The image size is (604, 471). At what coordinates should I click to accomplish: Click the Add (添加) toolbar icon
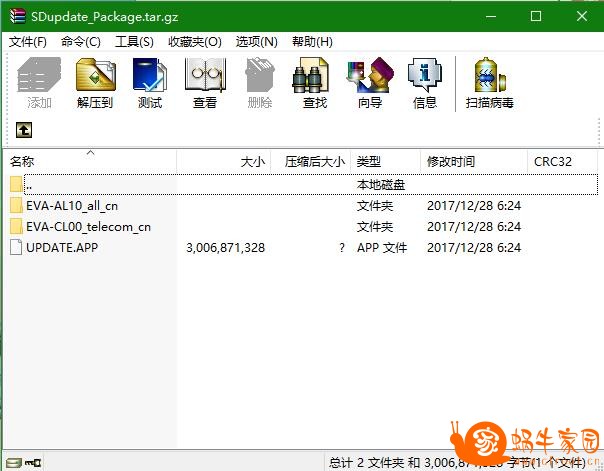[39, 75]
